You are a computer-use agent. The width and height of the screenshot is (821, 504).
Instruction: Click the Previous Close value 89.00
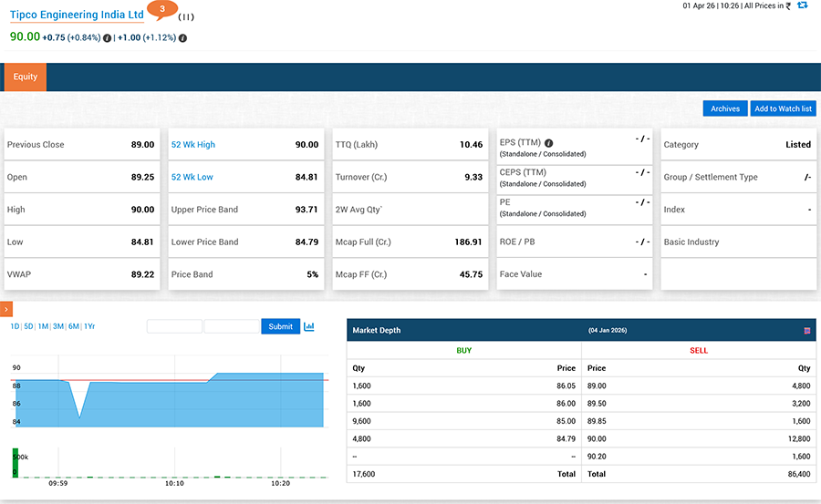pos(142,145)
